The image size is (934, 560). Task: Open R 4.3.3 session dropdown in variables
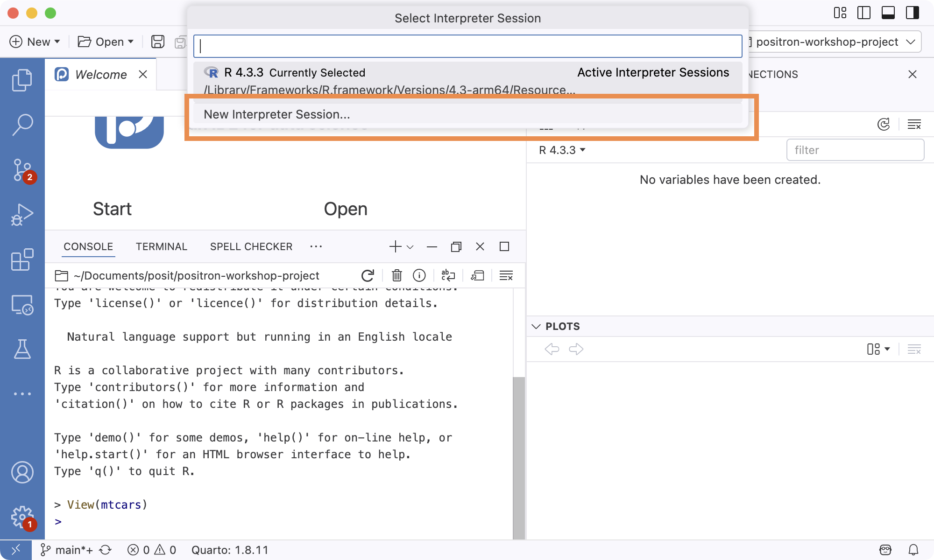[x=562, y=150]
